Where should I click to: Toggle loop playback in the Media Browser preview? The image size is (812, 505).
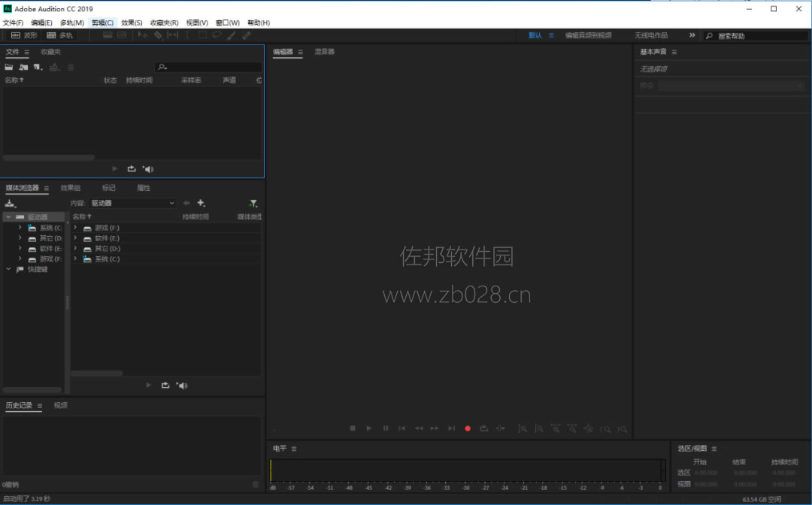click(165, 385)
